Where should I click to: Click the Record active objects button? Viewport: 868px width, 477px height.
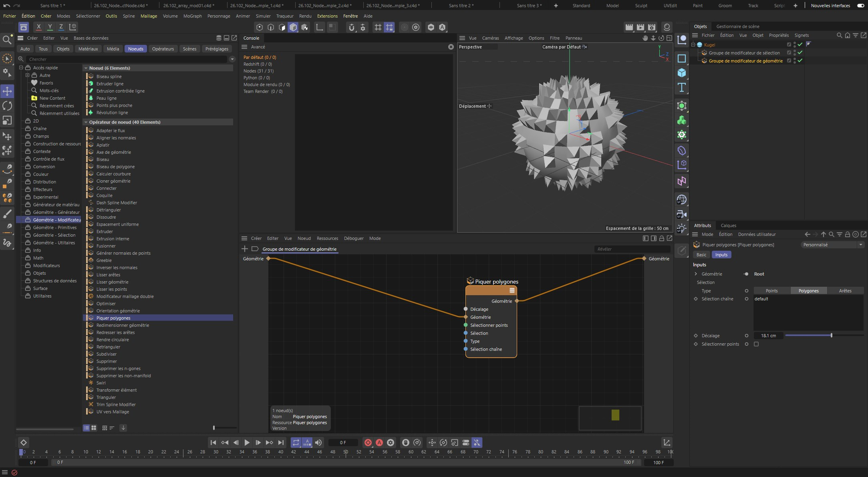[368, 443]
